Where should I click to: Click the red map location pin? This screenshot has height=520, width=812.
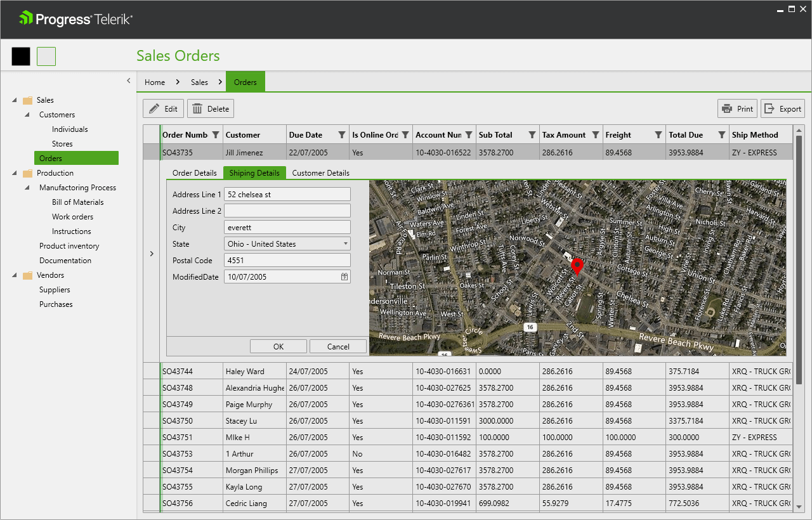577,266
